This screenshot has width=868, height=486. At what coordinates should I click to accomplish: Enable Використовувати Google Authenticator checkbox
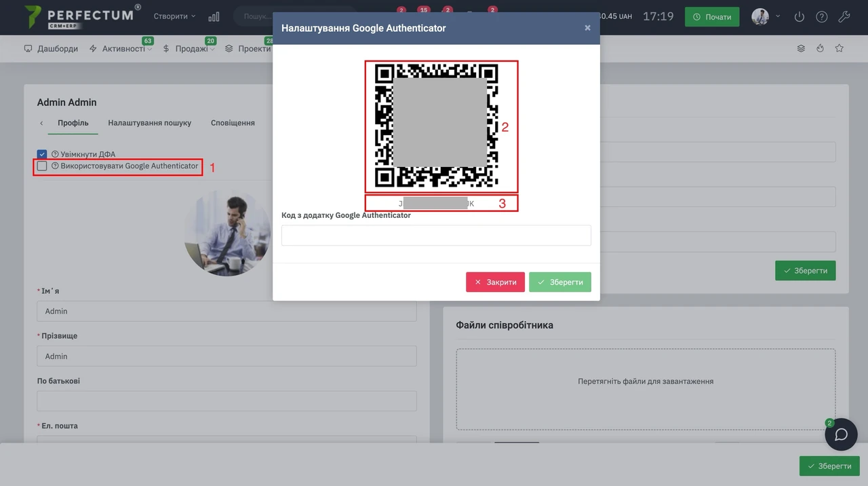click(42, 166)
